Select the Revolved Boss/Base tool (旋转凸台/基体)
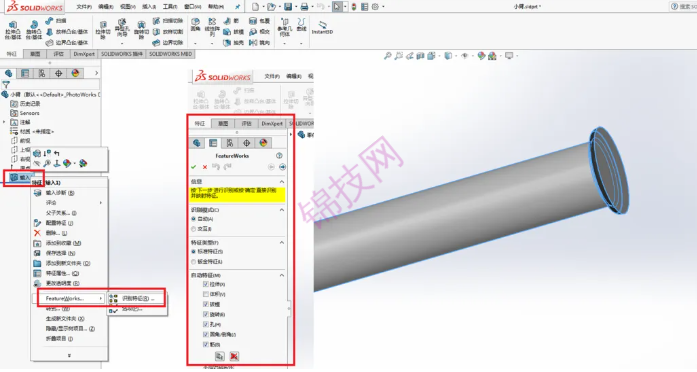 tap(34, 30)
